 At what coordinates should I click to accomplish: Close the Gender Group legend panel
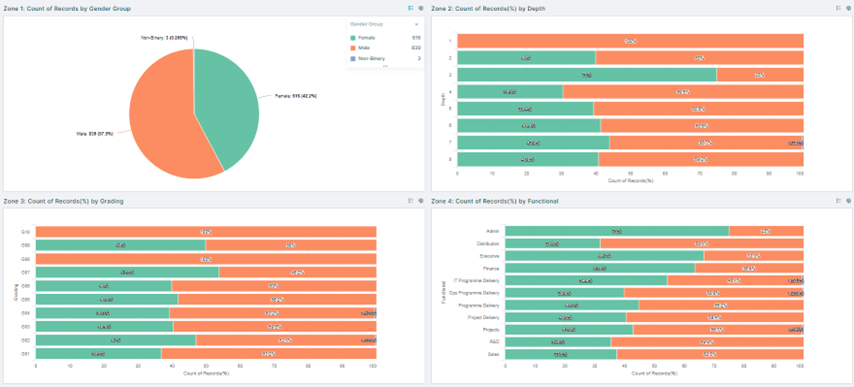(x=416, y=24)
